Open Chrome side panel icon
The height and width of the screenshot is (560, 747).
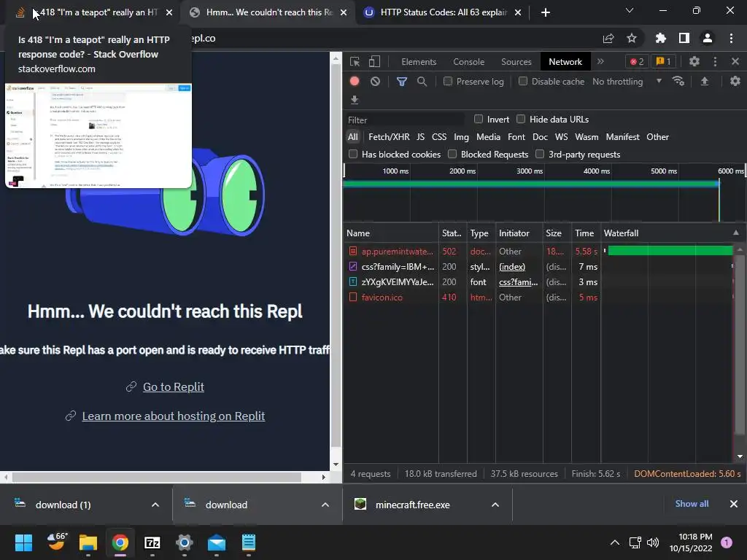pos(684,38)
